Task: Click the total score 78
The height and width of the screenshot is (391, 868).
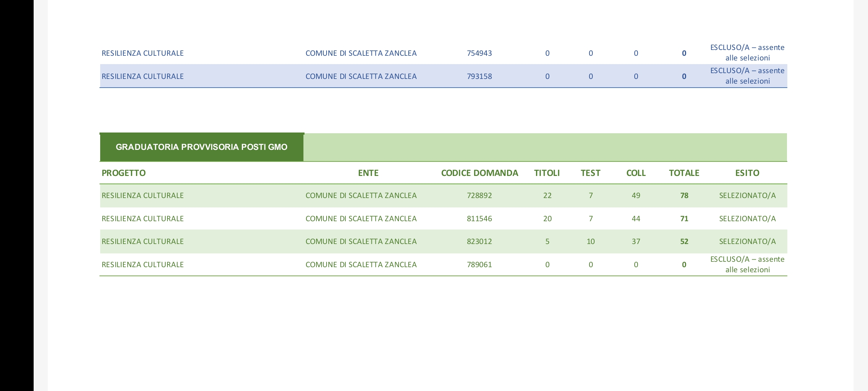Action: (684, 195)
